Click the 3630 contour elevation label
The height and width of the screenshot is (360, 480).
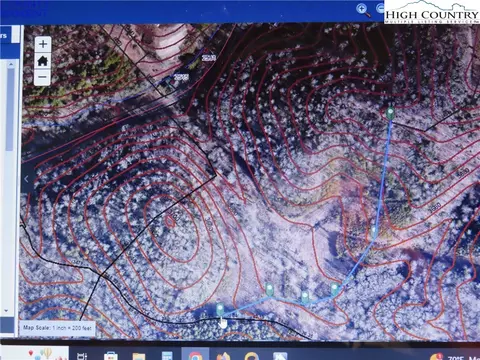[x=463, y=174]
